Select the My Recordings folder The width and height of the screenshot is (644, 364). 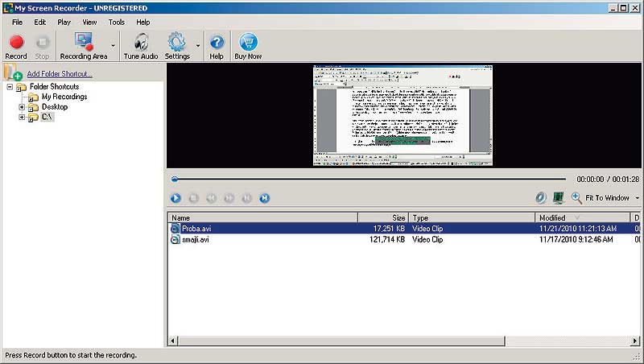[64, 97]
